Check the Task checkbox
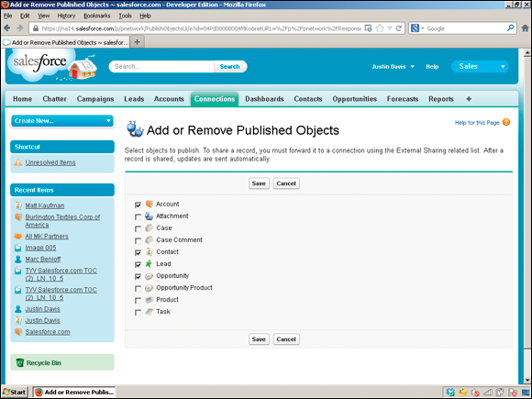Viewport: 532px width, 399px height. 138,313
